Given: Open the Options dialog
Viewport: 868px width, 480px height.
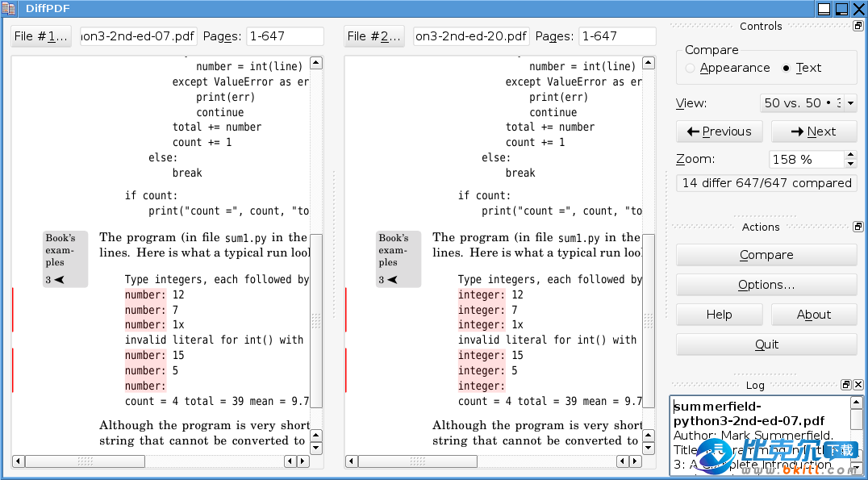Looking at the screenshot, I should 766,285.
